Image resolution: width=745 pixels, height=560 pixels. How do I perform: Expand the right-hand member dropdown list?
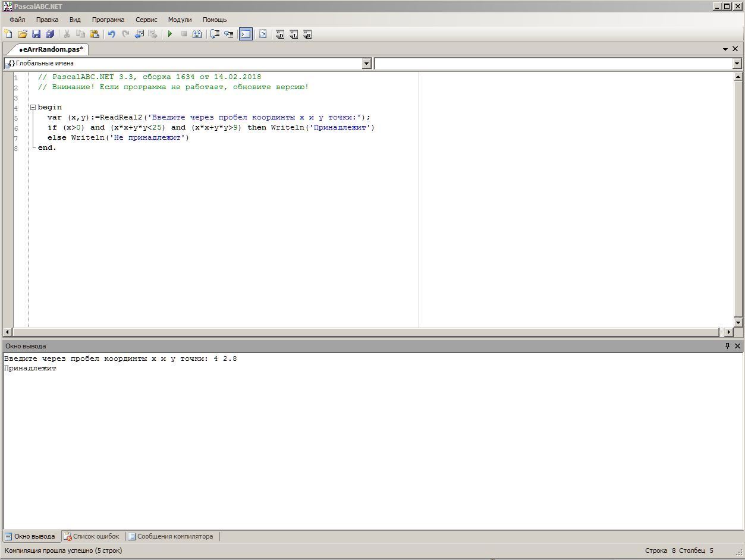[x=737, y=64]
